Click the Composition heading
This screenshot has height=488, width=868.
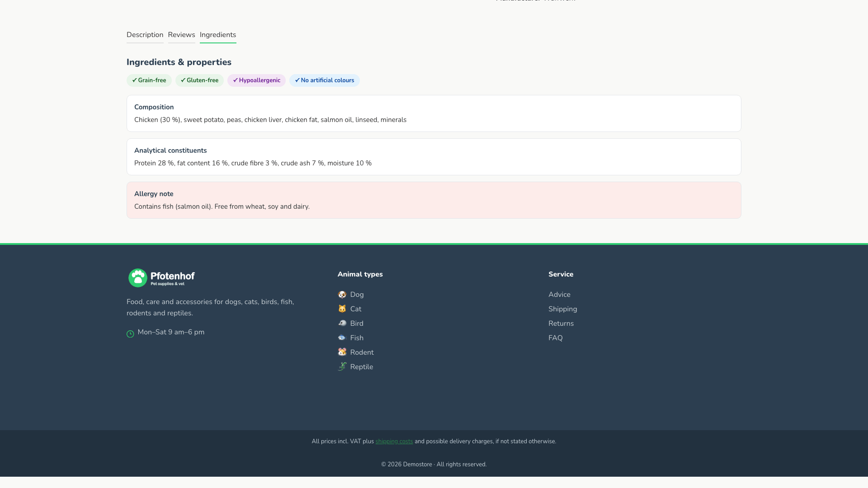pyautogui.click(x=154, y=107)
